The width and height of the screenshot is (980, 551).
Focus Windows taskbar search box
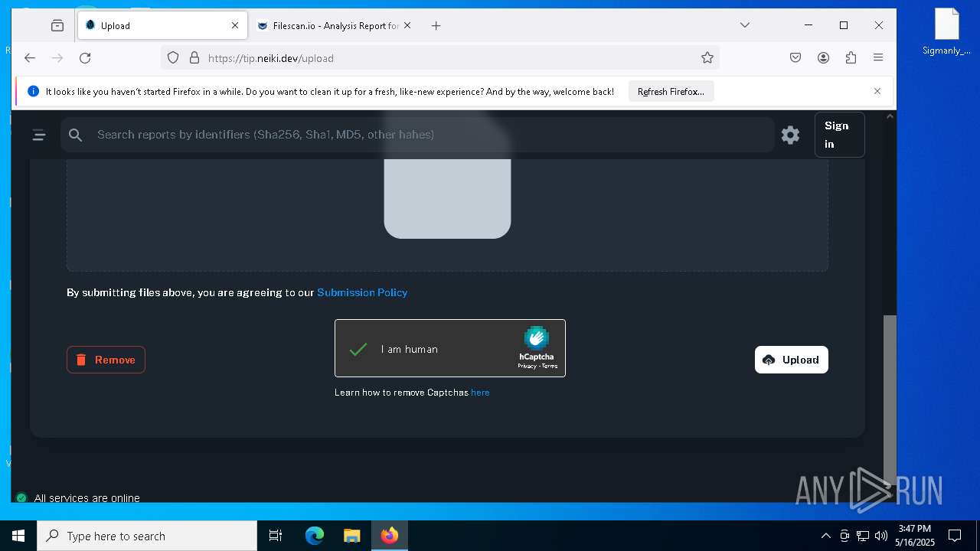click(x=147, y=536)
